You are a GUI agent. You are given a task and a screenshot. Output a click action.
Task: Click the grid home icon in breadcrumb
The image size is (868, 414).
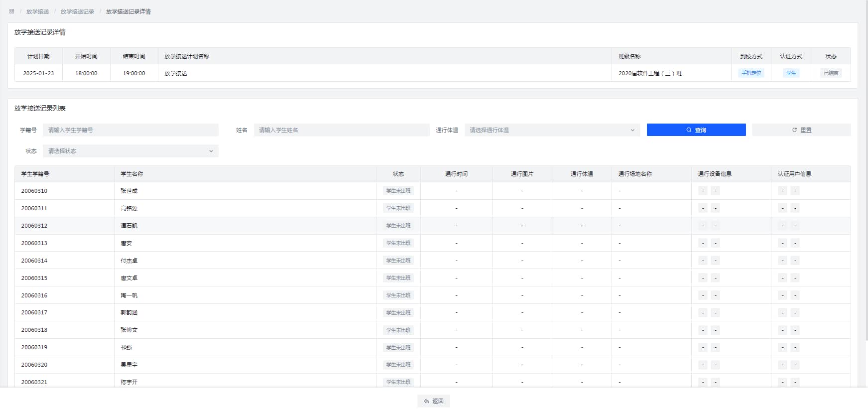coord(11,11)
